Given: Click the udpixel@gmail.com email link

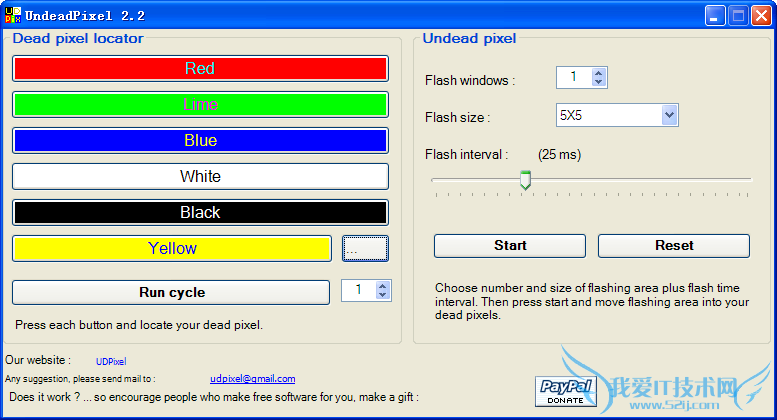Looking at the screenshot, I should pyautogui.click(x=253, y=379).
